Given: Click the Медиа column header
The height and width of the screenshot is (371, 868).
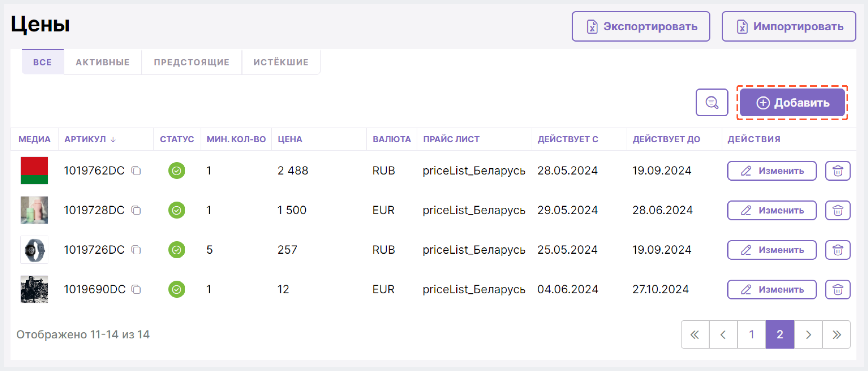Looking at the screenshot, I should point(34,139).
